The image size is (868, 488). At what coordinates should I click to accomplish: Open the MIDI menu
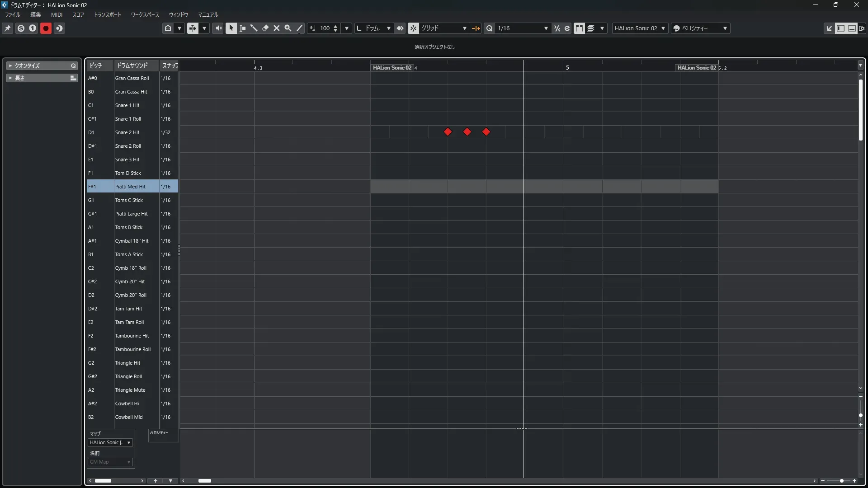pos(57,15)
